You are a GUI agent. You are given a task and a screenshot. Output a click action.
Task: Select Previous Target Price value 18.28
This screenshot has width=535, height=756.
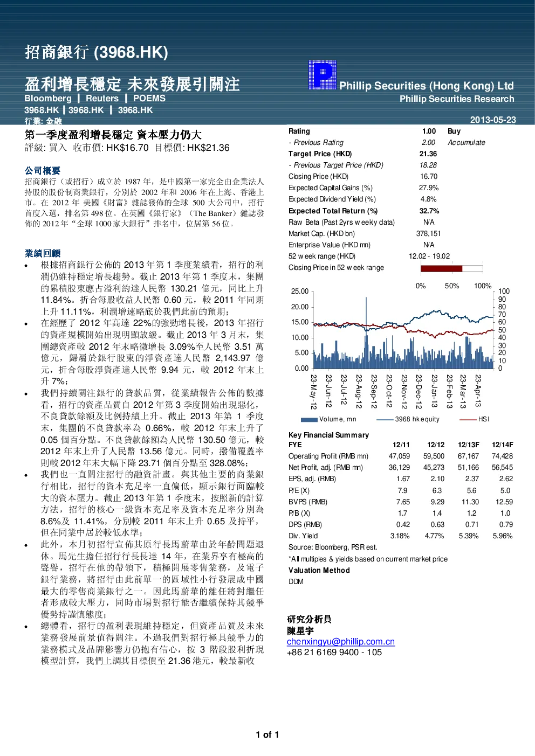[428, 165]
